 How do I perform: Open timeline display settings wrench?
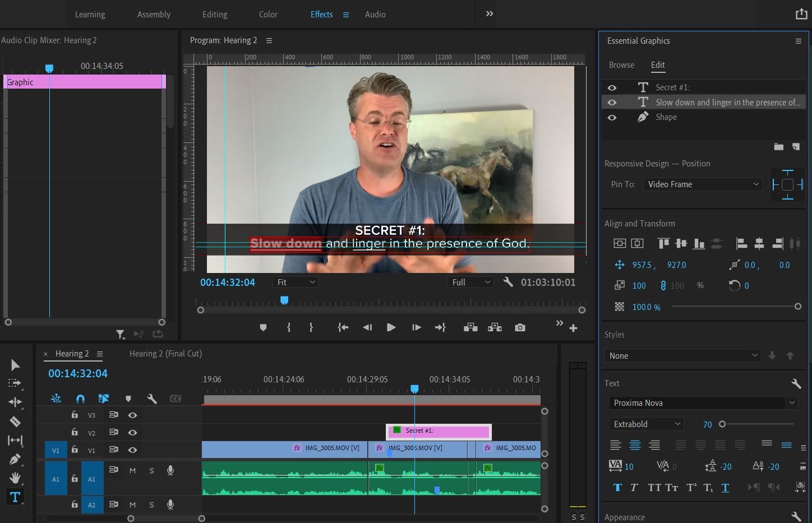pos(151,399)
